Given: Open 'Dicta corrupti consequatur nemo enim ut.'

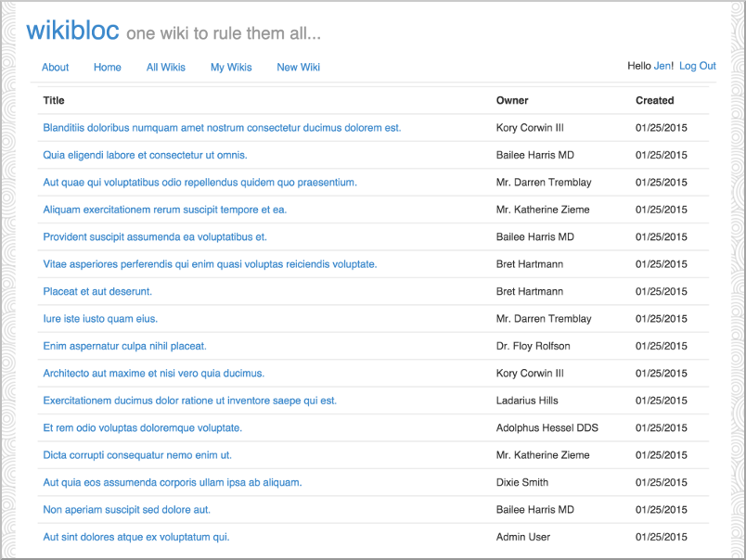Looking at the screenshot, I should pyautogui.click(x=137, y=455).
